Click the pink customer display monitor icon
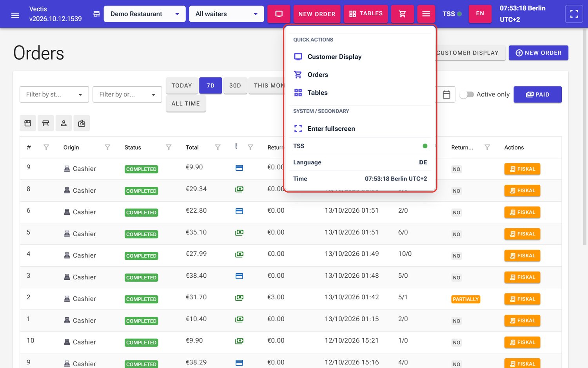 tap(279, 14)
